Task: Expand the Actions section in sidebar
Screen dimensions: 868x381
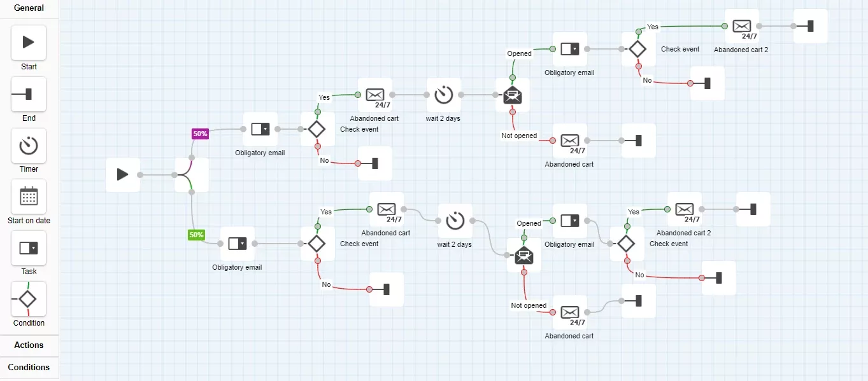Action: click(29, 345)
